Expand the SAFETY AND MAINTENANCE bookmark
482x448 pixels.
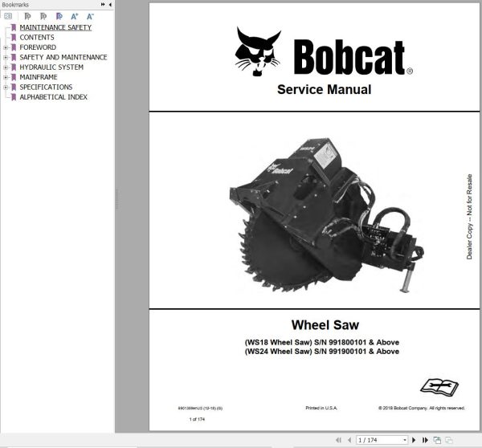pos(6,58)
